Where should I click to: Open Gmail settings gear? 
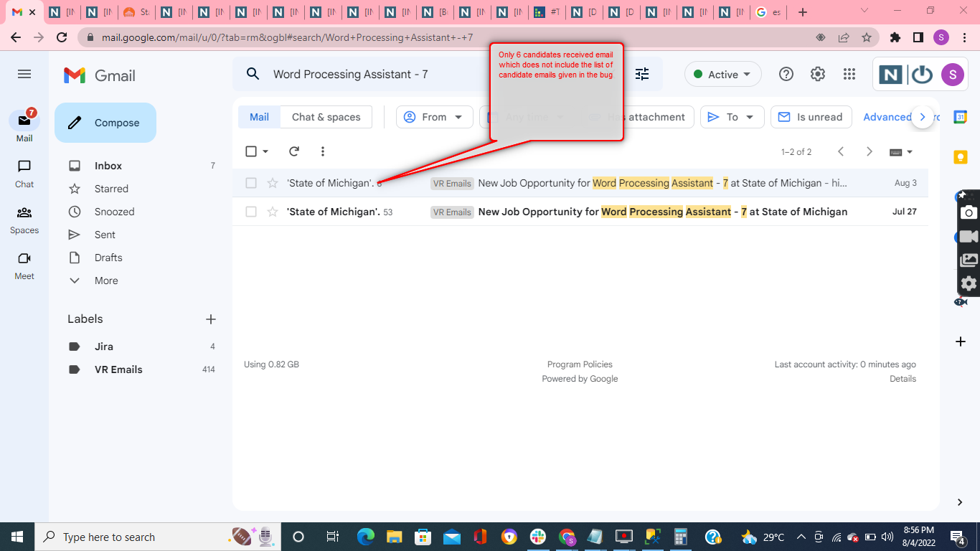(817, 74)
